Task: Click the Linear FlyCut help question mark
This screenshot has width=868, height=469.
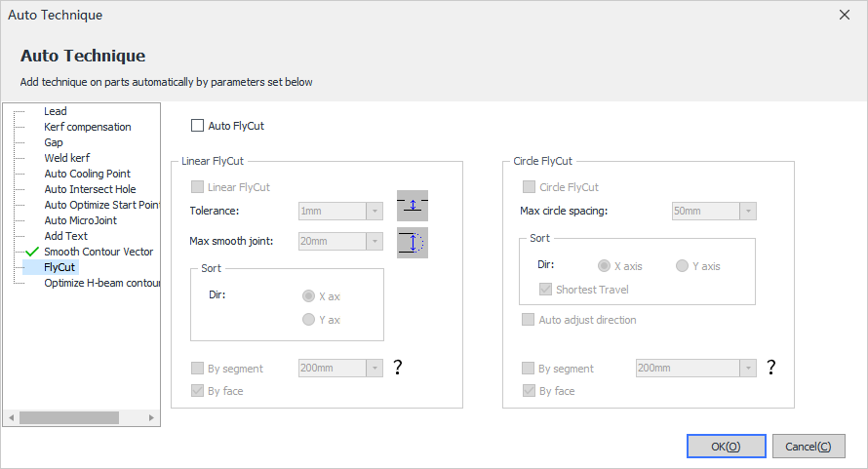Action: tap(398, 368)
